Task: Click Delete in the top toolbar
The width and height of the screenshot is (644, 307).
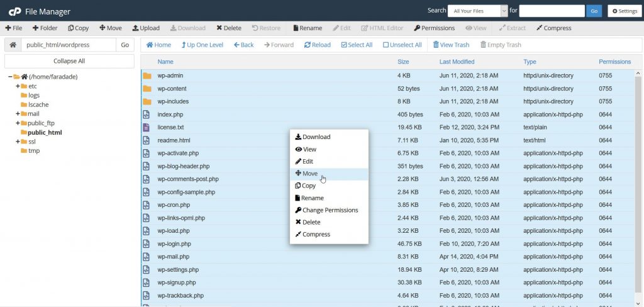Action: point(229,28)
